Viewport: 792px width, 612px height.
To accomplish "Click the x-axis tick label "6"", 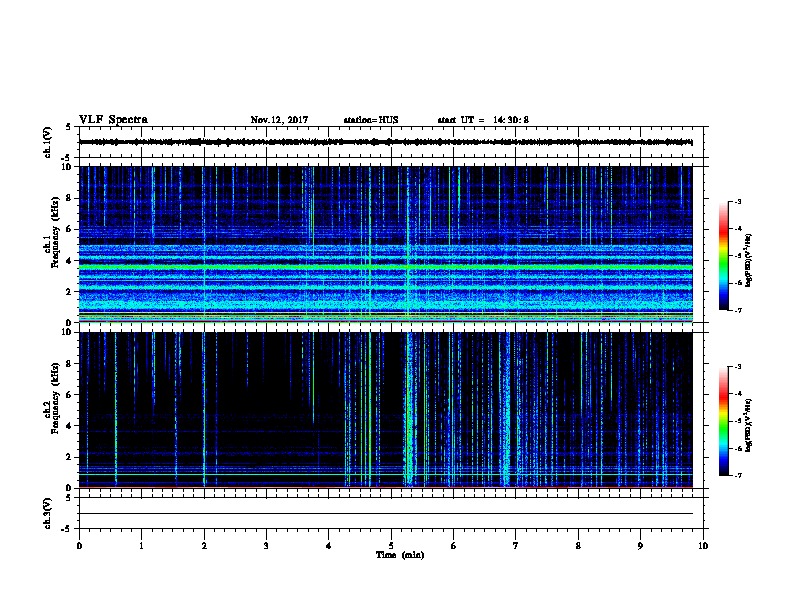I will pyautogui.click(x=454, y=545).
